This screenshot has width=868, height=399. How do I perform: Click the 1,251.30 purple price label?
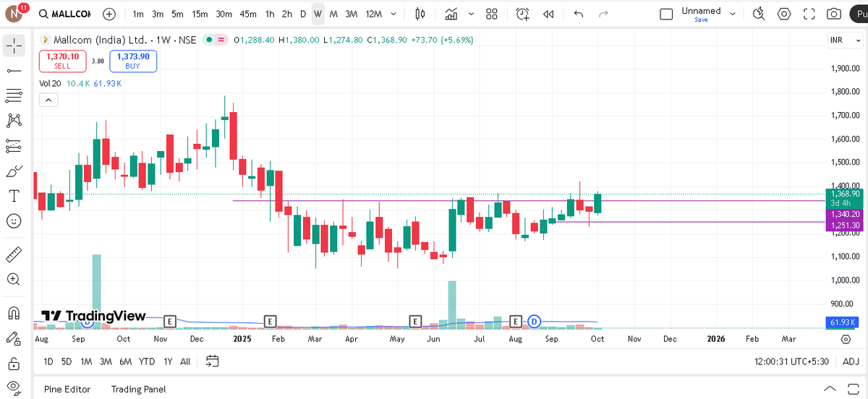coord(846,226)
